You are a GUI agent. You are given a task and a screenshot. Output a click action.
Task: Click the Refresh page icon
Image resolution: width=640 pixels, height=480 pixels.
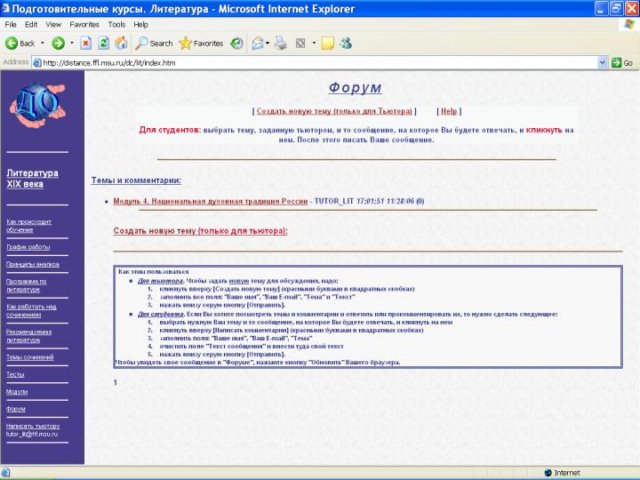coord(104,43)
